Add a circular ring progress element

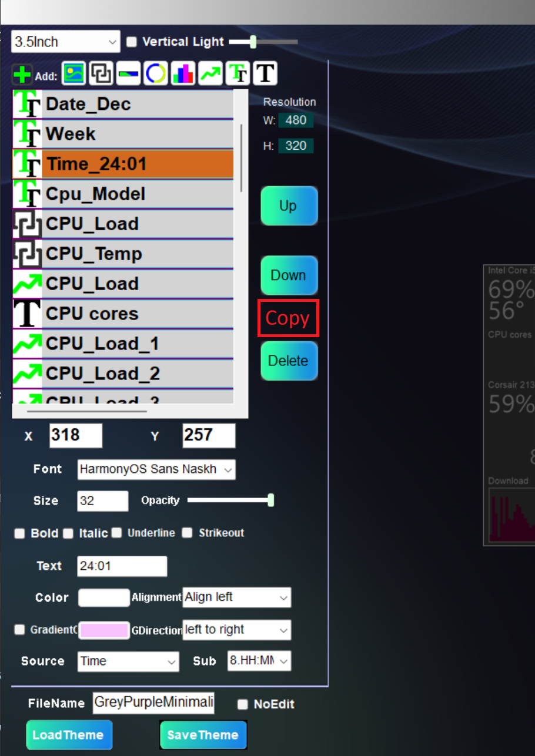tap(156, 74)
